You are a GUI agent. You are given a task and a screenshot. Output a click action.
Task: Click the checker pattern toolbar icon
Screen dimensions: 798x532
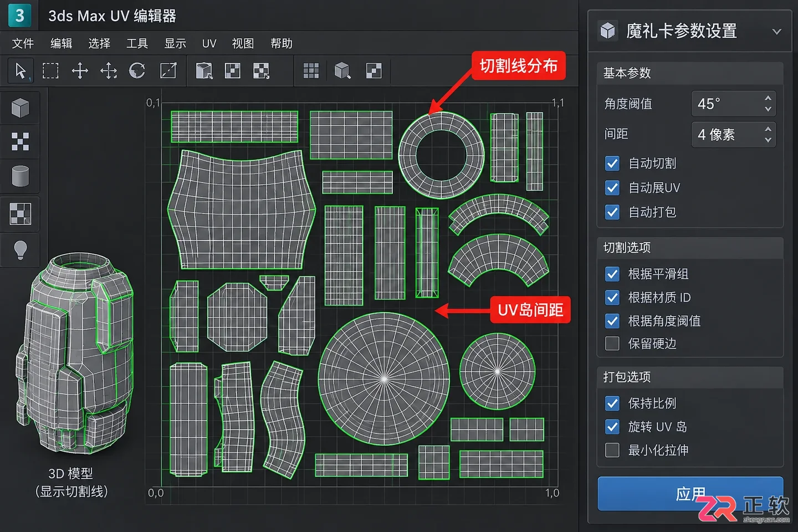click(232, 71)
